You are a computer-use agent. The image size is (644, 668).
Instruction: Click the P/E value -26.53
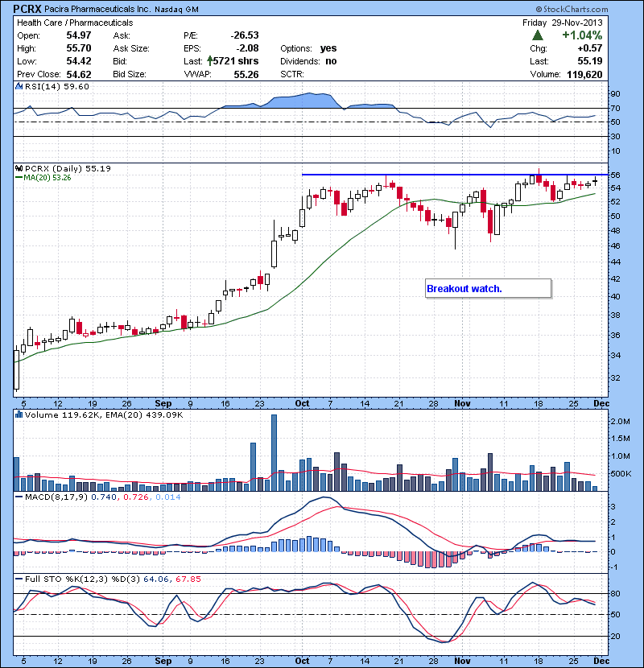pyautogui.click(x=245, y=35)
